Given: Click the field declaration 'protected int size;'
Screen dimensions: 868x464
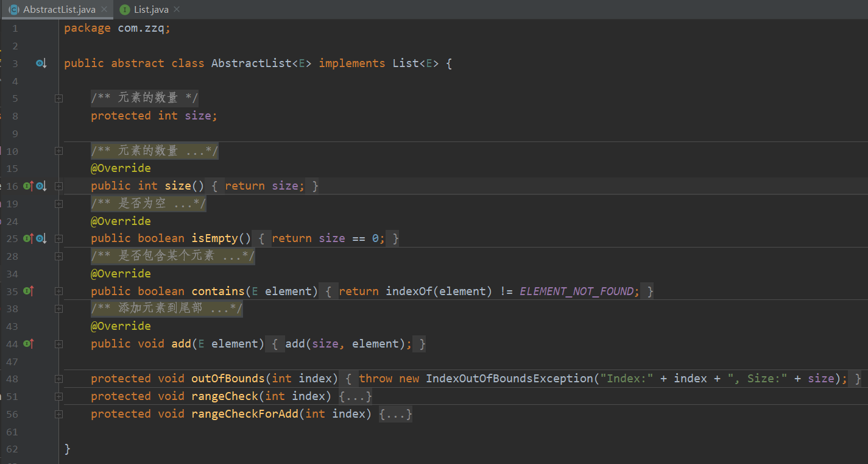Looking at the screenshot, I should click(x=154, y=116).
